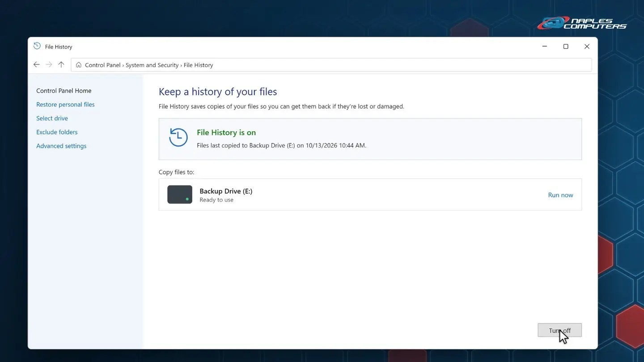Start a backup with Run now
The height and width of the screenshot is (362, 644).
pyautogui.click(x=560, y=195)
